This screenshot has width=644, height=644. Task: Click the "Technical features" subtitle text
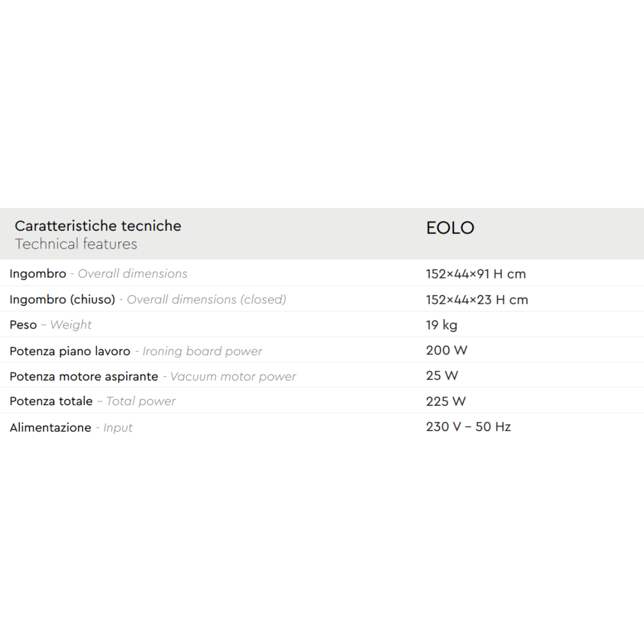[x=76, y=244]
